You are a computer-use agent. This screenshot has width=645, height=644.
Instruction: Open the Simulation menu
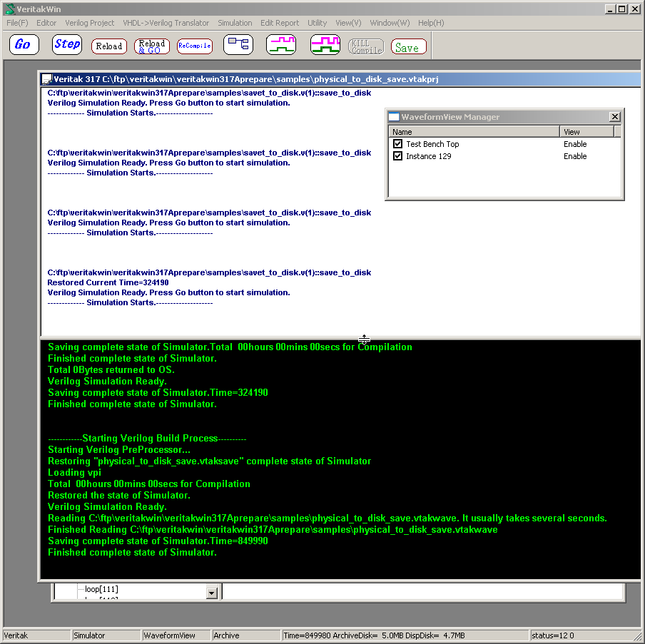235,23
